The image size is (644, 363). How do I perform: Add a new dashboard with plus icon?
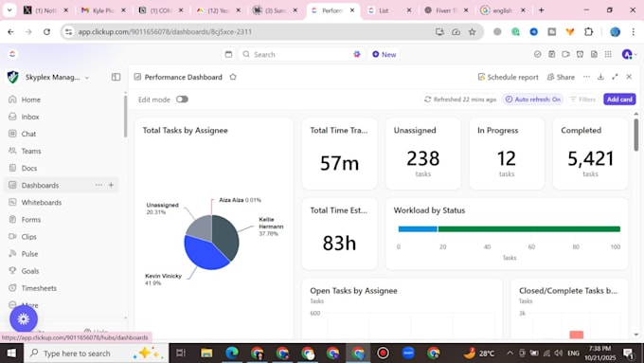click(x=111, y=185)
